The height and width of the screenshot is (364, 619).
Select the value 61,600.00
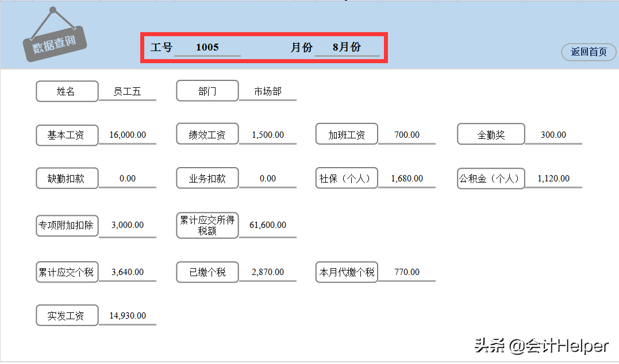click(x=268, y=225)
